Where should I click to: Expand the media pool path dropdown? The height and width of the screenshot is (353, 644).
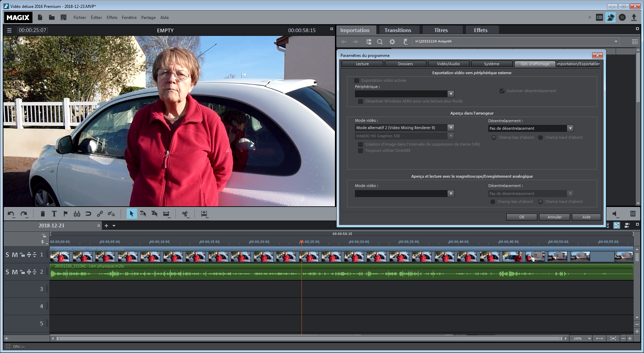click(x=616, y=42)
